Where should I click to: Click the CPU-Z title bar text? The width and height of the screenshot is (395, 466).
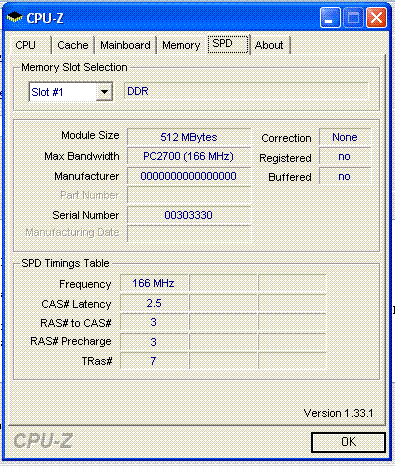click(x=45, y=18)
